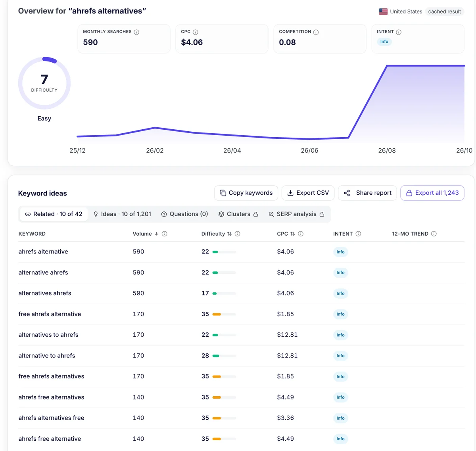Click keyword 'ahrefs alternative'
This screenshot has width=476, height=451.
[43, 251]
